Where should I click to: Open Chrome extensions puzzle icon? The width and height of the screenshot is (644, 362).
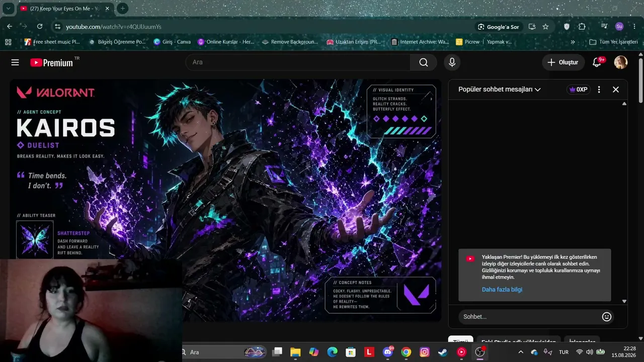[x=582, y=27]
